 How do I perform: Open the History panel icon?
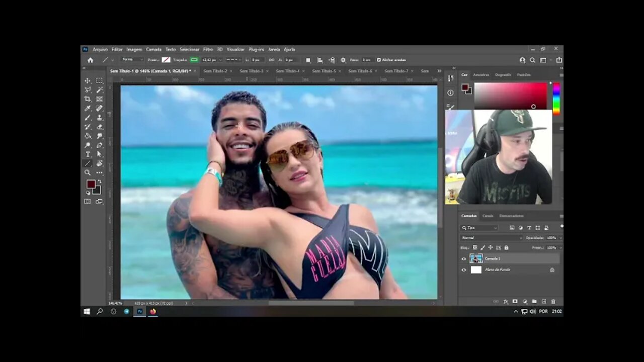(450, 78)
